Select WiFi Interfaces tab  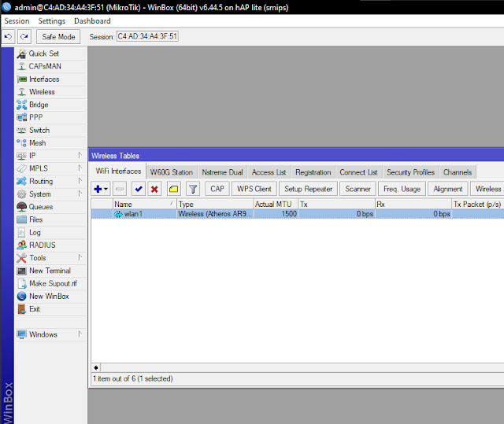coord(119,171)
